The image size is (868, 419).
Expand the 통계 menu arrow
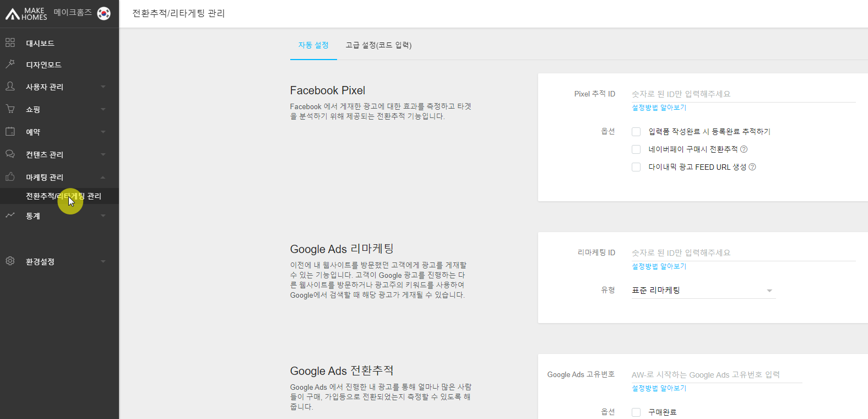(103, 216)
